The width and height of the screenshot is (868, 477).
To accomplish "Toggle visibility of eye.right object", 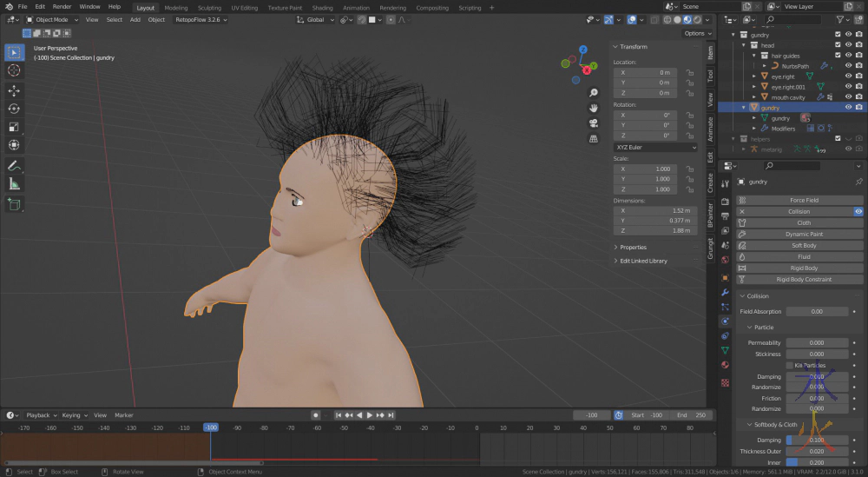I will [x=848, y=76].
